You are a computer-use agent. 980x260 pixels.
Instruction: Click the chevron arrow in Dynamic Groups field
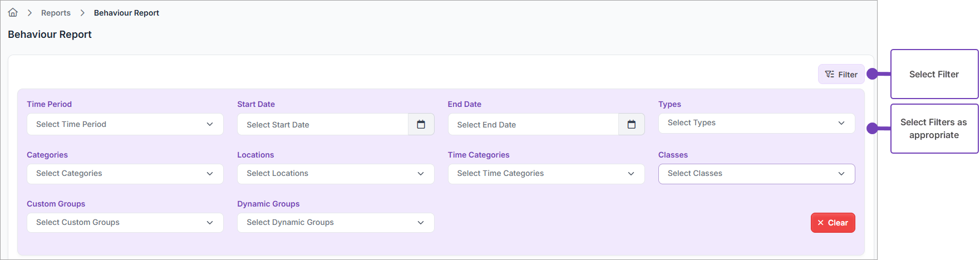click(421, 223)
